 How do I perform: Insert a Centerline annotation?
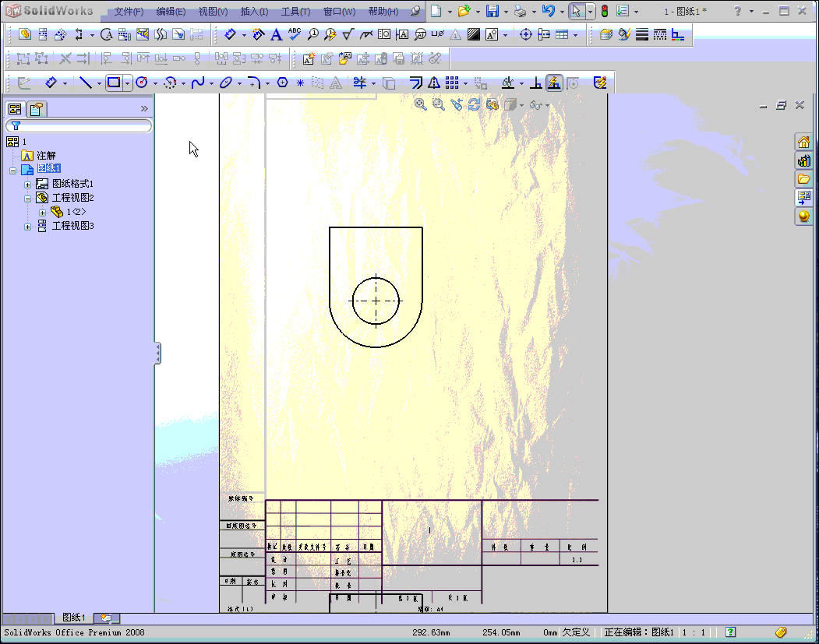(544, 34)
